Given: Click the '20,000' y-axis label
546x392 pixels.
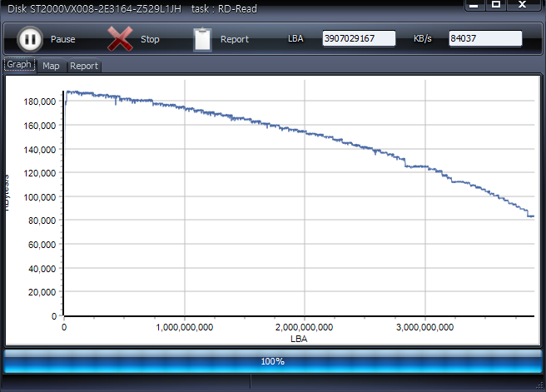Looking at the screenshot, I should coord(42,292).
